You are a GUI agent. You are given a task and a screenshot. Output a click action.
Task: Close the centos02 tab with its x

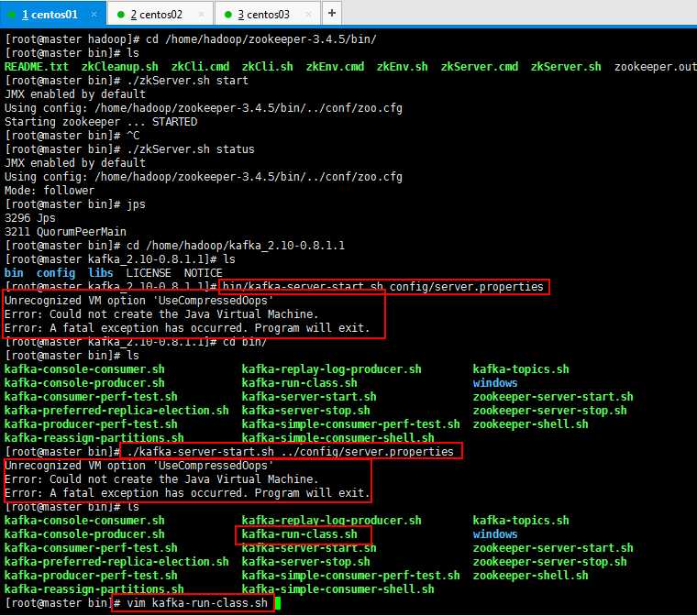tap(202, 15)
